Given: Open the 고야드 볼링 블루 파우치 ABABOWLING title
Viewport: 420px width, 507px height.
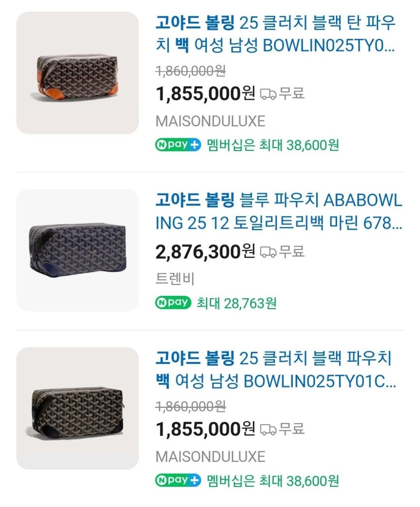Looking at the screenshot, I should tap(279, 212).
